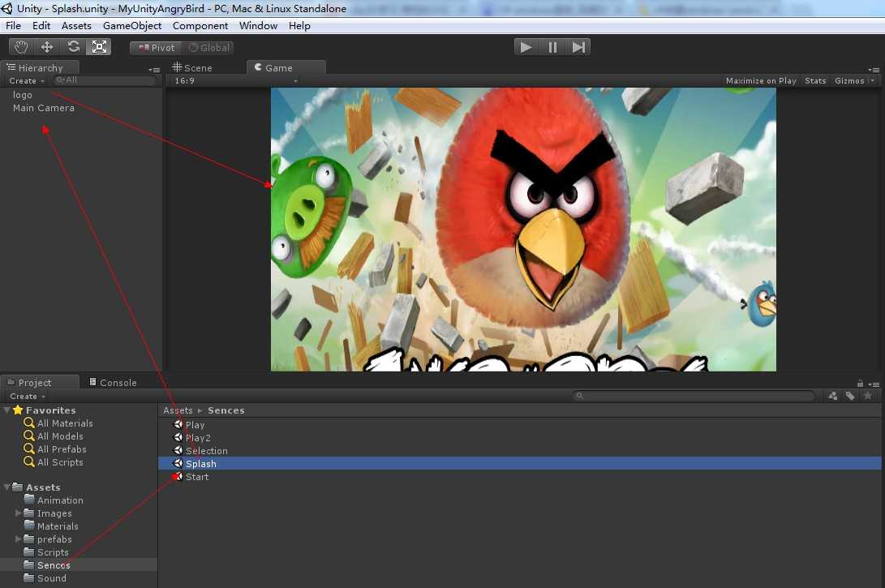Select the Play scene file
The image size is (885, 588).
(195, 425)
